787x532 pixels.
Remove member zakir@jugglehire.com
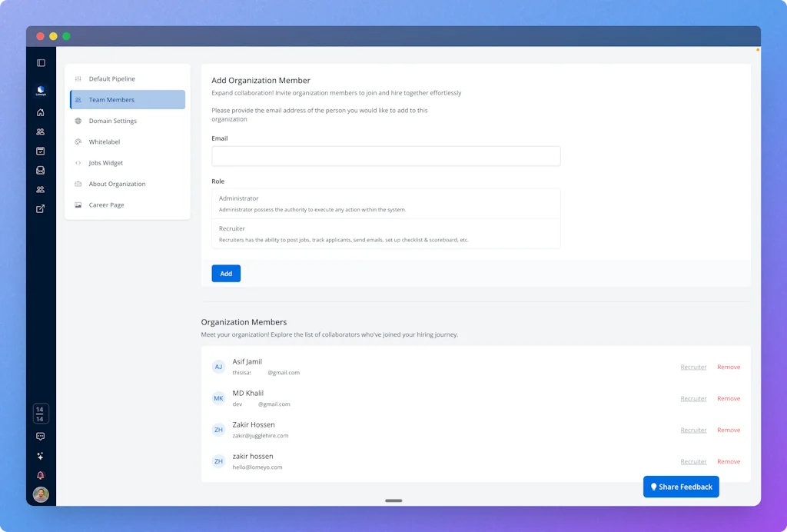(x=729, y=430)
